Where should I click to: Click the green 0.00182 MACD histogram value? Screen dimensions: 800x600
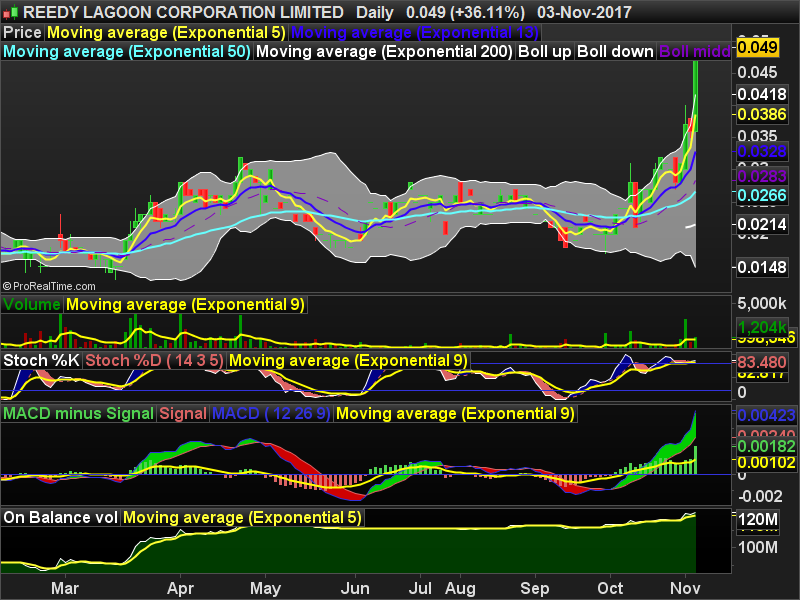click(x=766, y=446)
